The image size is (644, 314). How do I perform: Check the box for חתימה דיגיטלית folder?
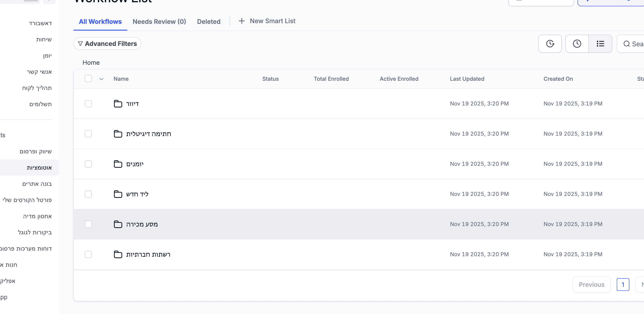[x=88, y=134]
